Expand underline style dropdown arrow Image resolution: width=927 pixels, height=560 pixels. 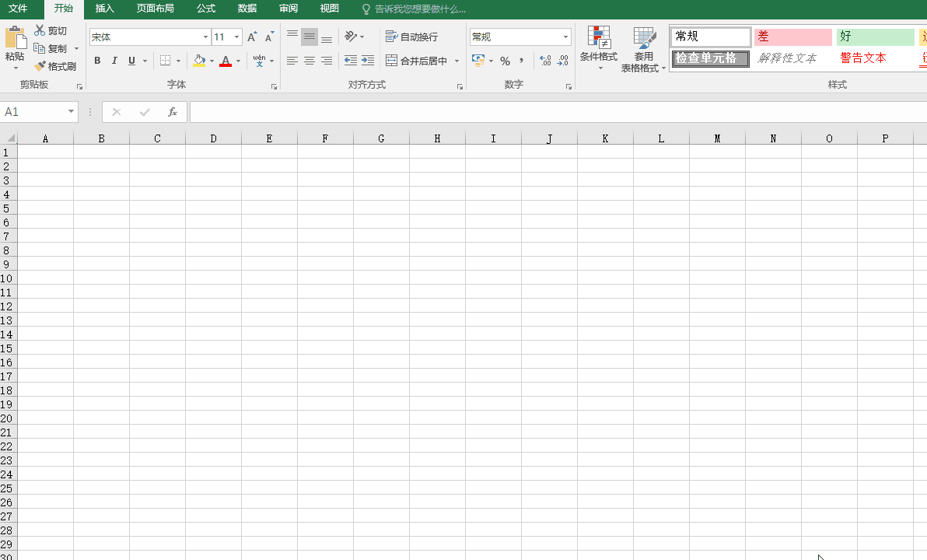[145, 61]
